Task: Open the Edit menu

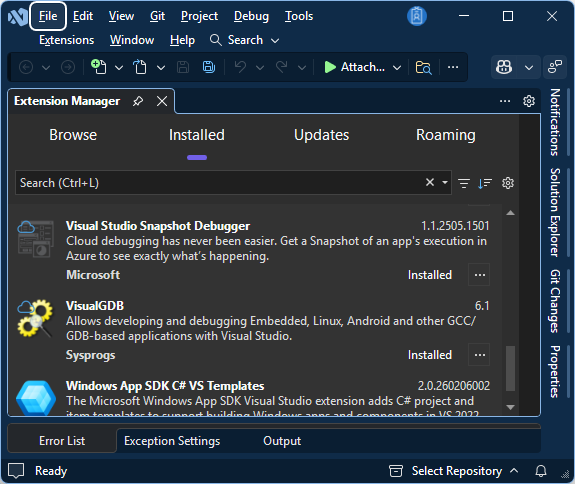Action: [83, 16]
